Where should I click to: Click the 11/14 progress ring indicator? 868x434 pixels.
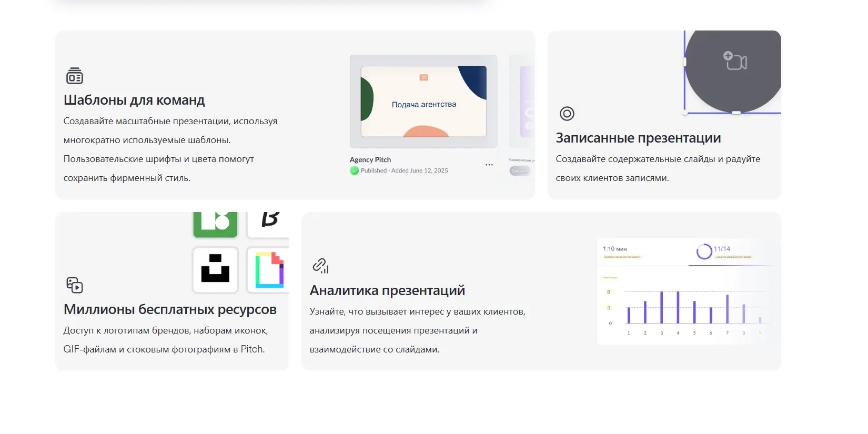click(x=704, y=251)
